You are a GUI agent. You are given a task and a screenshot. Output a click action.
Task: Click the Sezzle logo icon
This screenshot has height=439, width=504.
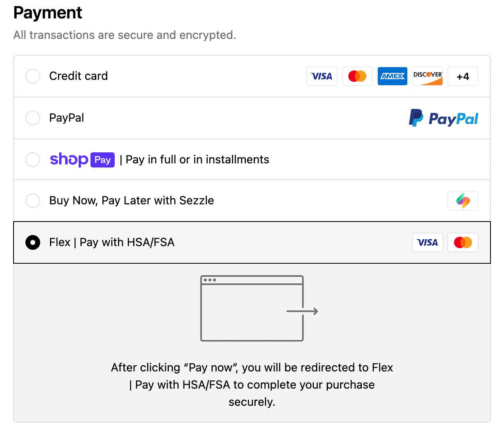click(x=463, y=201)
